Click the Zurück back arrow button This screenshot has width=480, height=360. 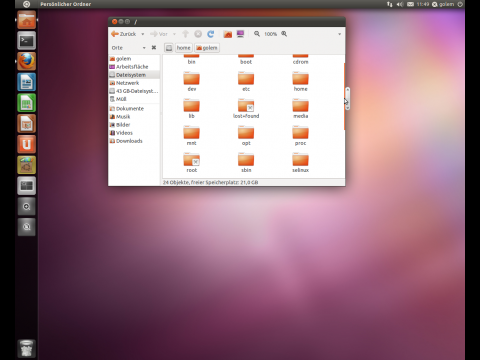click(x=123, y=34)
